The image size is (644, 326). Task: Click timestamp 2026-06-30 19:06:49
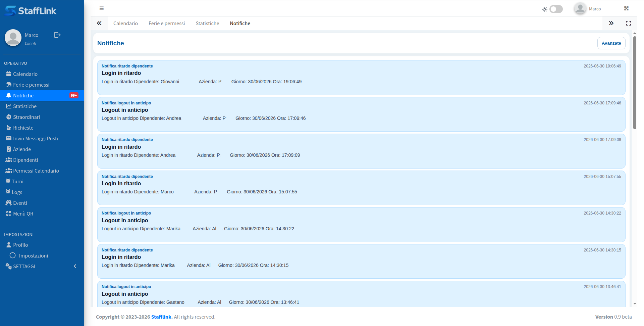click(x=602, y=66)
